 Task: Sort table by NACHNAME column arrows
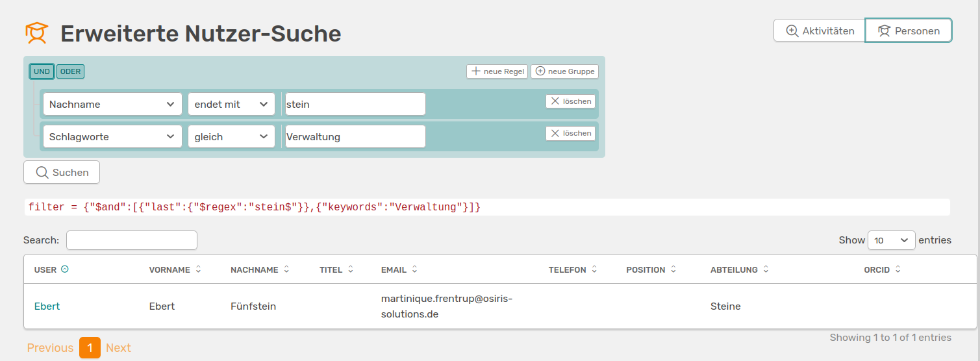(286, 269)
